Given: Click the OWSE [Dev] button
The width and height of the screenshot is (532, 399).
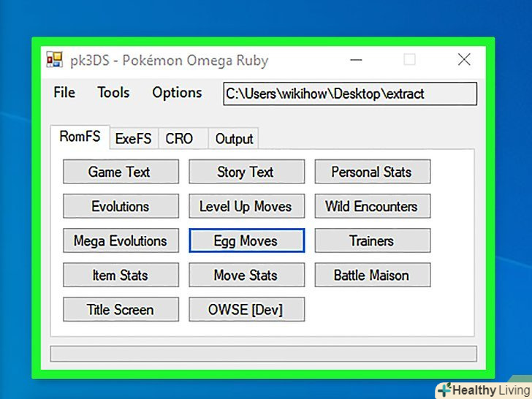Looking at the screenshot, I should [x=247, y=309].
